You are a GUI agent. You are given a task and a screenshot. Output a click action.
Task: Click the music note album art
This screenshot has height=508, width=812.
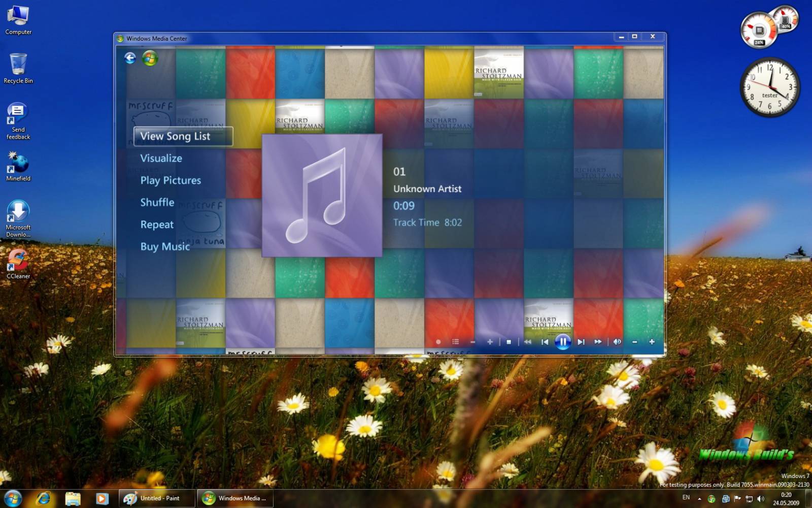[322, 196]
